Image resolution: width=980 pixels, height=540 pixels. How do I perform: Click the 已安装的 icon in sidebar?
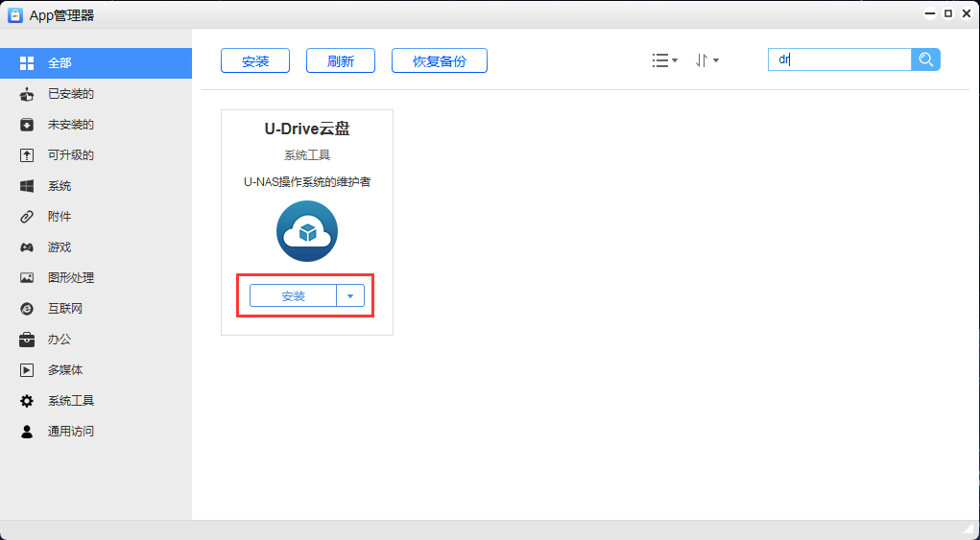click(27, 94)
